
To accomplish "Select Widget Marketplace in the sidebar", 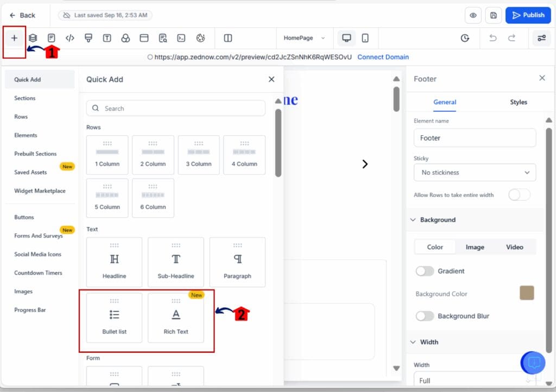I will 40,191.
